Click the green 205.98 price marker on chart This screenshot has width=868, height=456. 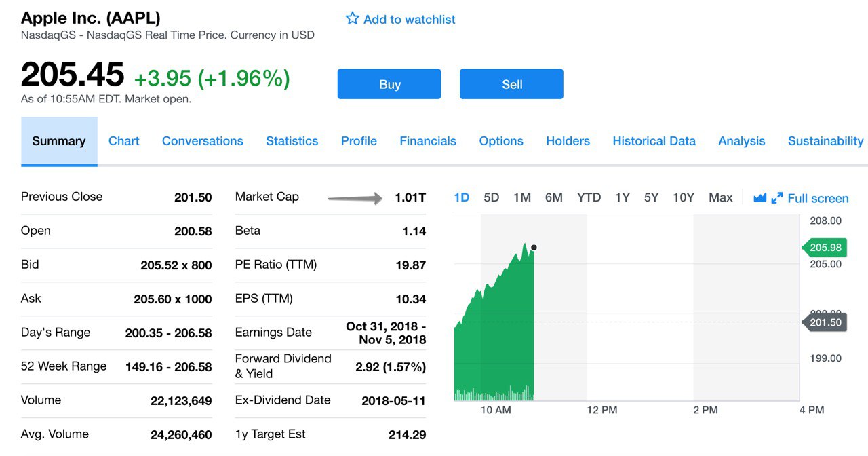pos(825,248)
